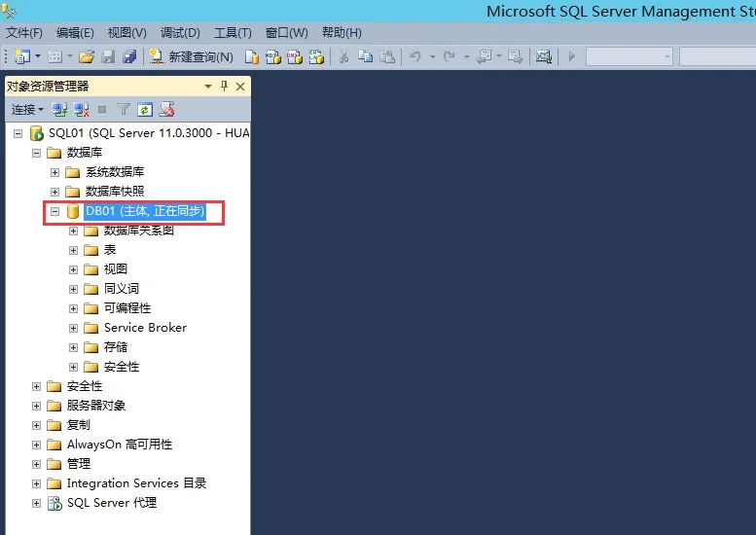Expand the AlwaysOn 高可用性 folder

point(36,445)
